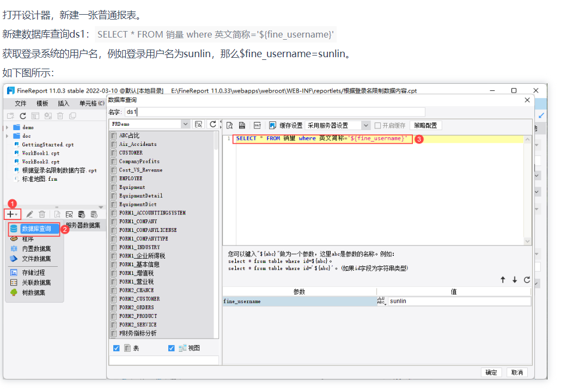
Task: Click the blue cache settings icon
Action: point(272,126)
